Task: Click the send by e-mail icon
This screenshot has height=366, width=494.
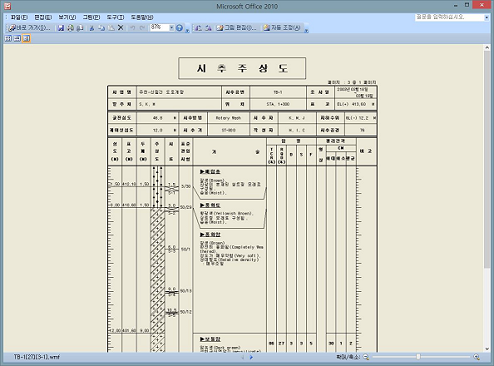Action: [x=80, y=28]
